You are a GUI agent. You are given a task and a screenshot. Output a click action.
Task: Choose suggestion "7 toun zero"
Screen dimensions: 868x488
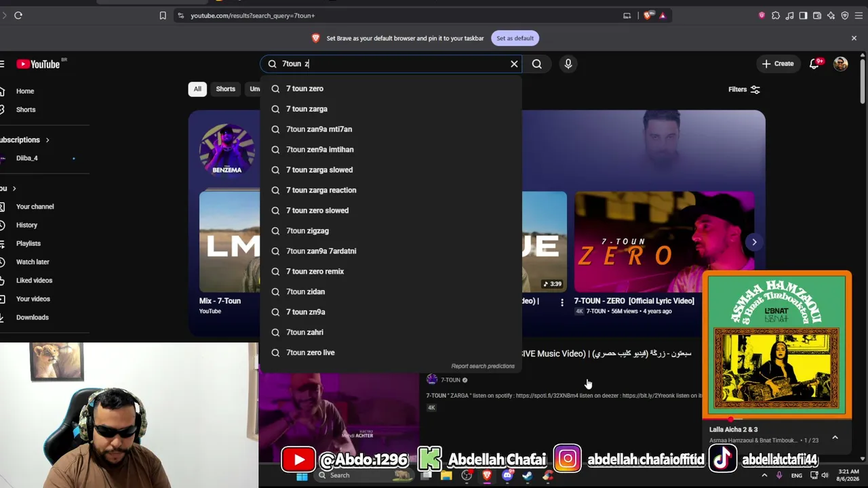391,89
